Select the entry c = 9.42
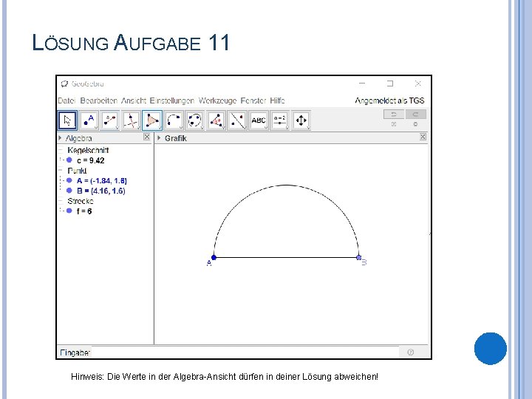 (x=91, y=160)
